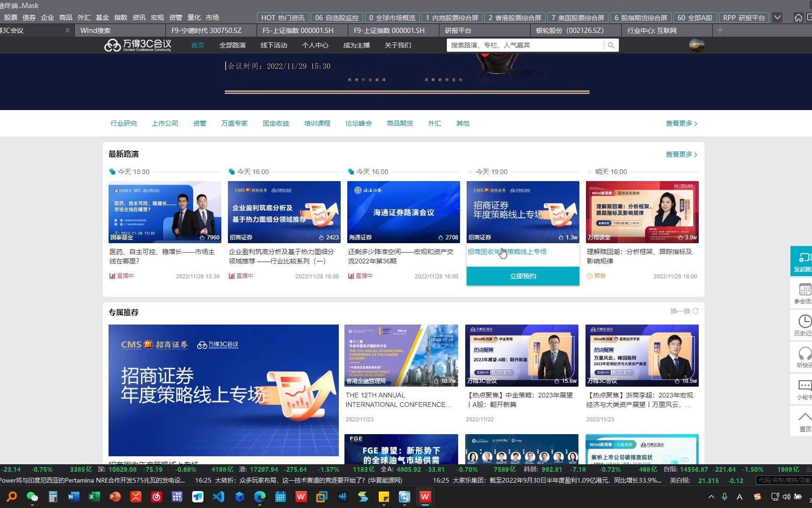Screen dimensions: 812x508
Task: Click HOT 热门资讯 shortcut button
Action: [283, 17]
